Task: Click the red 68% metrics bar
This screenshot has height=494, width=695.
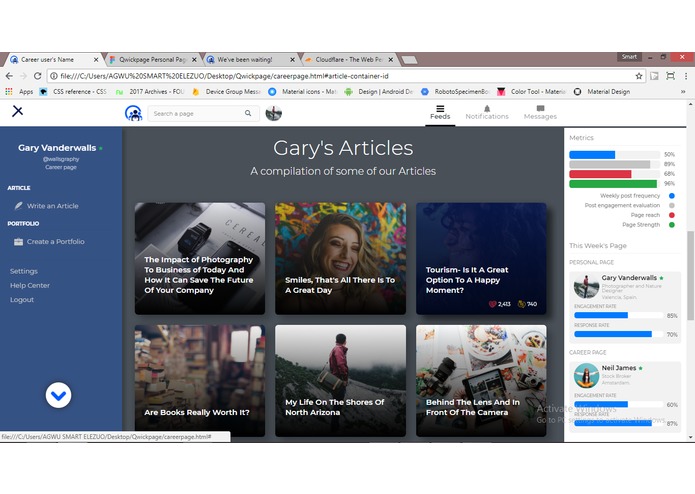Action: click(600, 174)
